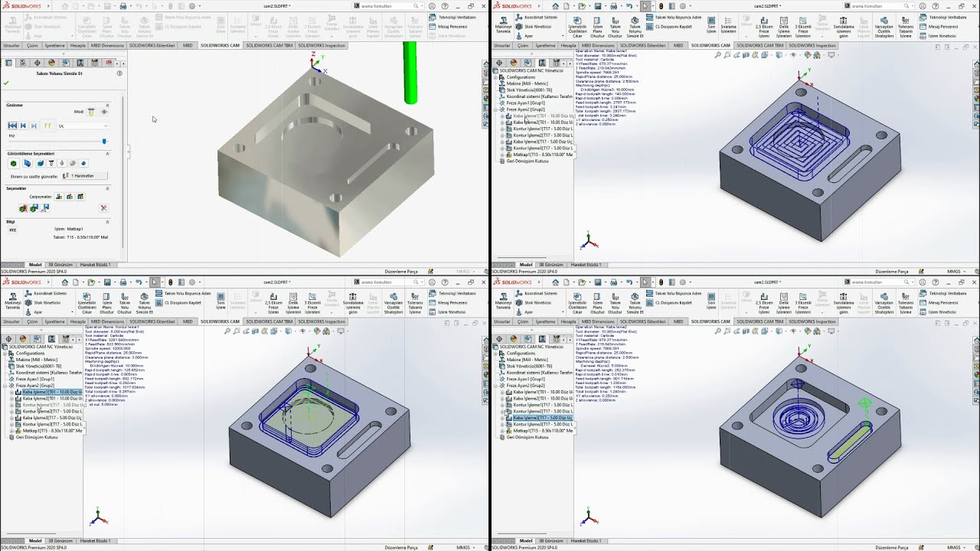
Task: Rewind simulation to start in Gezinme section
Action: tap(12, 126)
